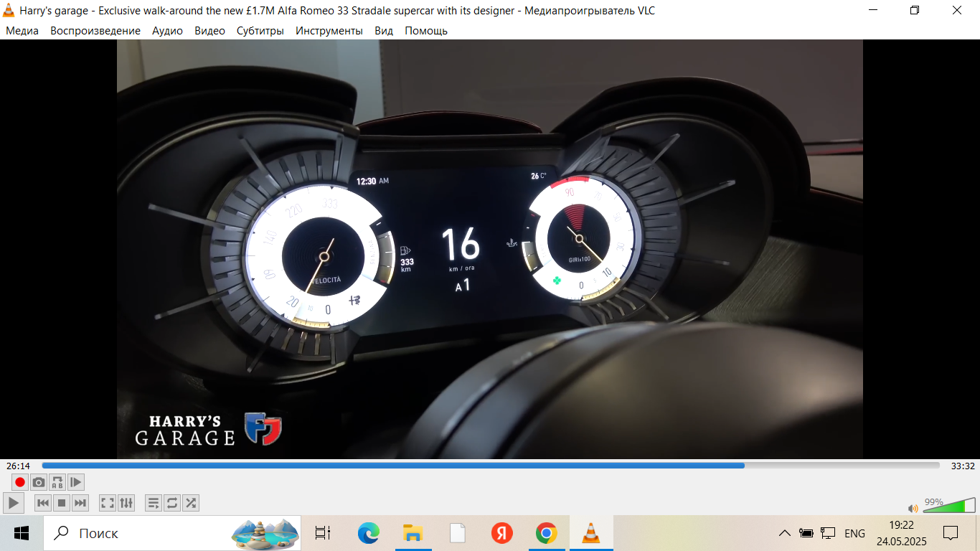
Task: Stop playback with the square stop button
Action: [x=62, y=503]
